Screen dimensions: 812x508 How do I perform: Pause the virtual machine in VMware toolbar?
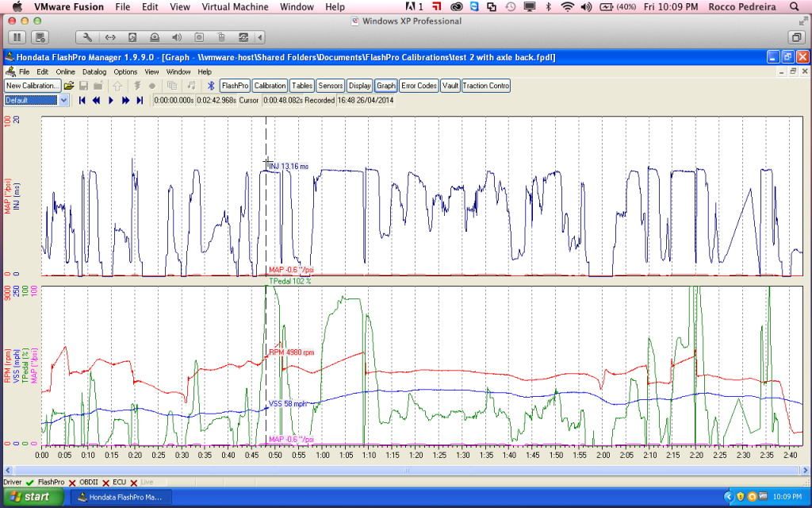(17, 37)
